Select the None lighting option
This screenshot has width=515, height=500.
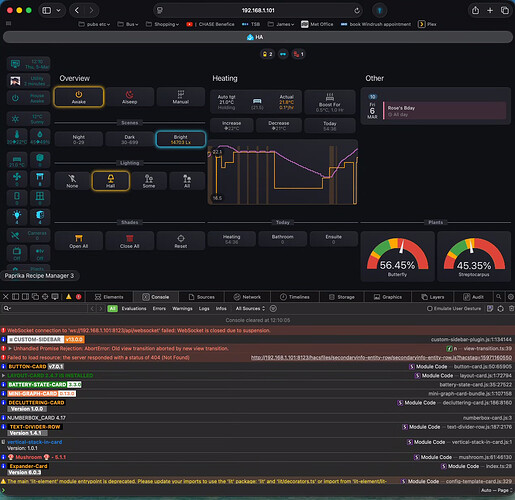click(72, 181)
